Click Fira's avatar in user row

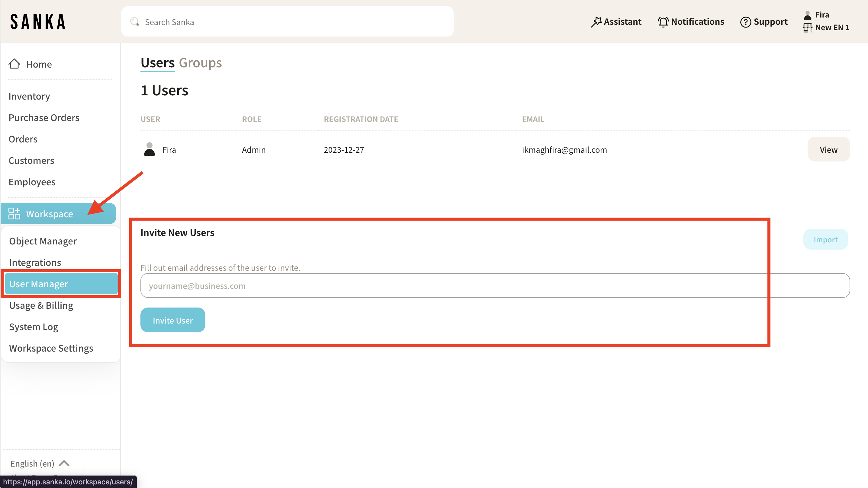pos(149,149)
